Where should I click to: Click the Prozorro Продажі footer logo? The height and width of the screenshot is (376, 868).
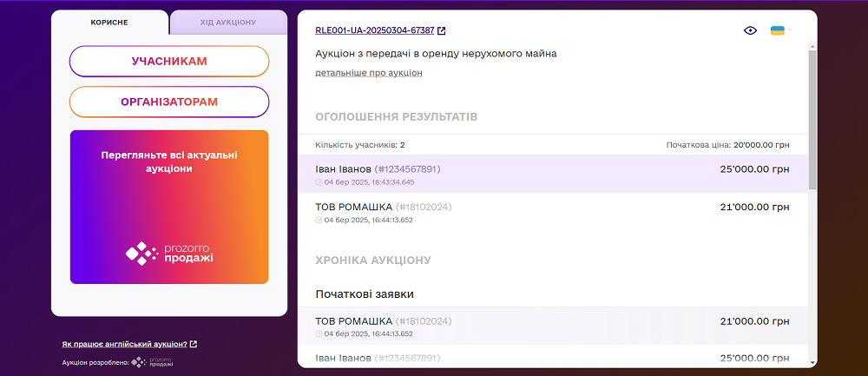tap(153, 362)
